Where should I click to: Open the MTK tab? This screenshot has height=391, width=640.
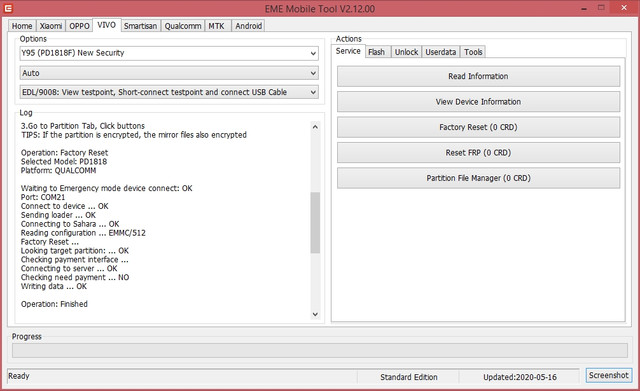pos(217,26)
